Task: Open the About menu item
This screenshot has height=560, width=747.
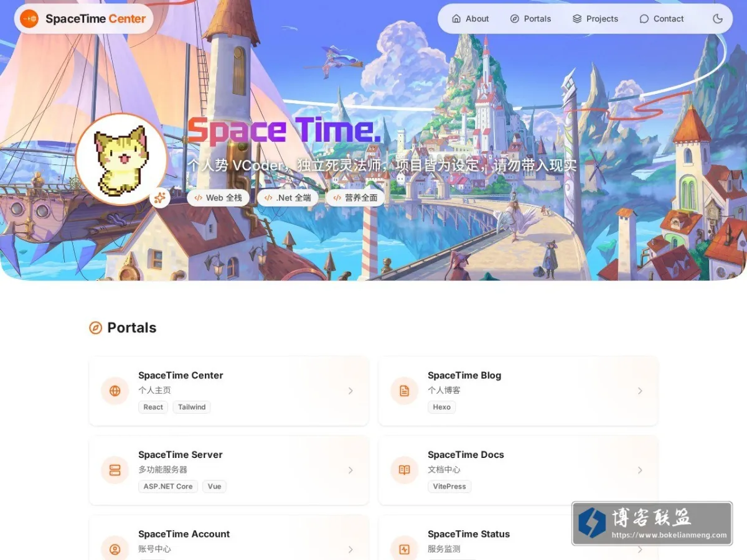Action: point(471,19)
